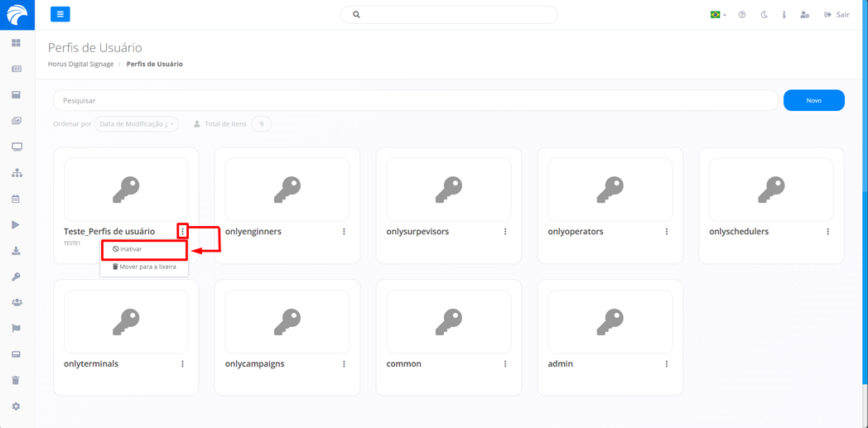This screenshot has height=428, width=868.
Task: Open the onlyschedulers key thumbnail
Action: coord(771,190)
